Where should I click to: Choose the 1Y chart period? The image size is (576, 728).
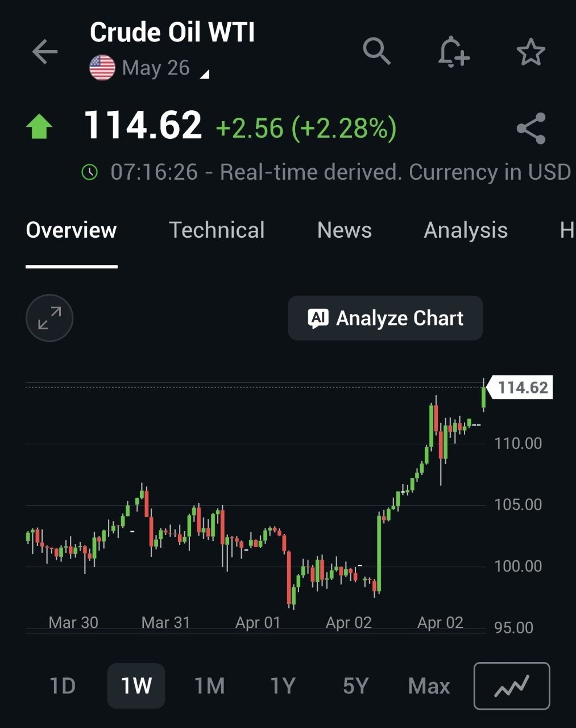(x=283, y=686)
